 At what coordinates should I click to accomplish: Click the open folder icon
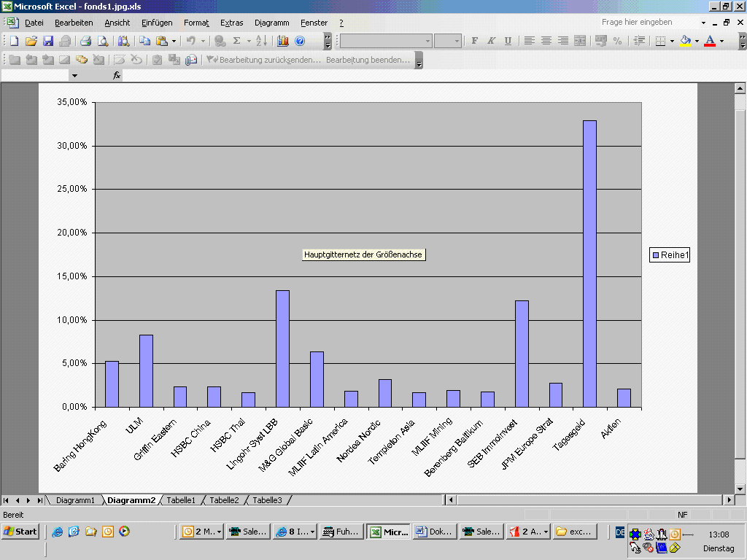tap(31, 41)
